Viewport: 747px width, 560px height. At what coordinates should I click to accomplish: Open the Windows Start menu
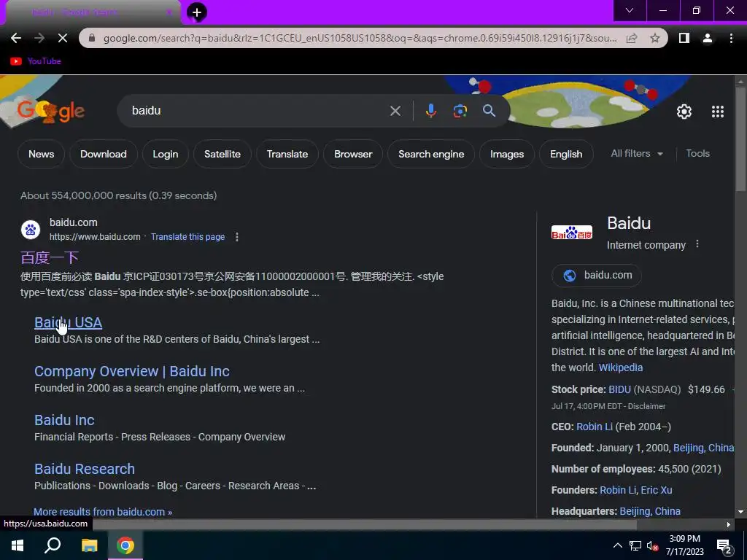pos(18,545)
